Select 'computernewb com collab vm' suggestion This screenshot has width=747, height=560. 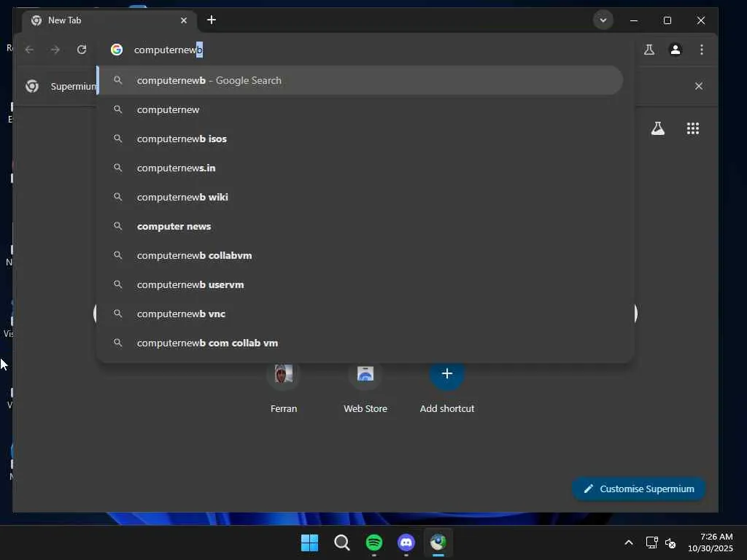click(360, 343)
